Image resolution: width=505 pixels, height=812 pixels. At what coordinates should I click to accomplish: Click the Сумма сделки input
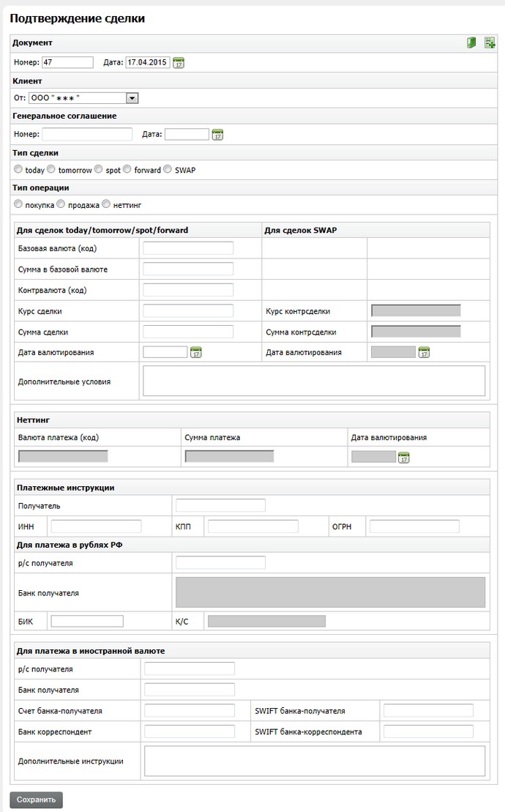click(x=188, y=332)
